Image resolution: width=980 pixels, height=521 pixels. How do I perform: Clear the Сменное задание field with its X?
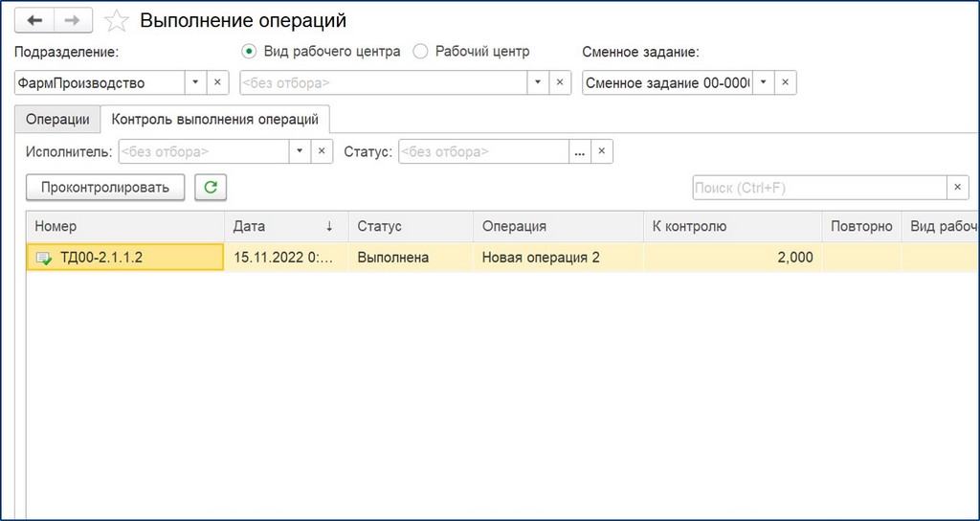[785, 82]
